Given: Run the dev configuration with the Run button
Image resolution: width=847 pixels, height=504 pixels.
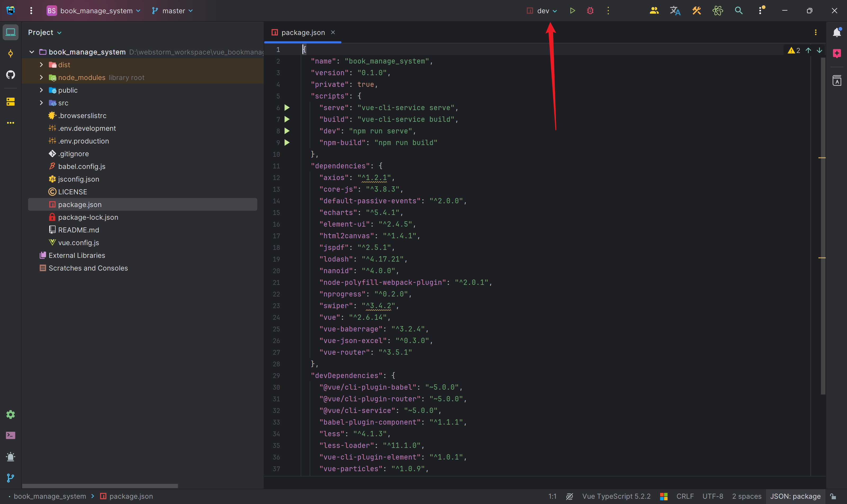Looking at the screenshot, I should [572, 11].
